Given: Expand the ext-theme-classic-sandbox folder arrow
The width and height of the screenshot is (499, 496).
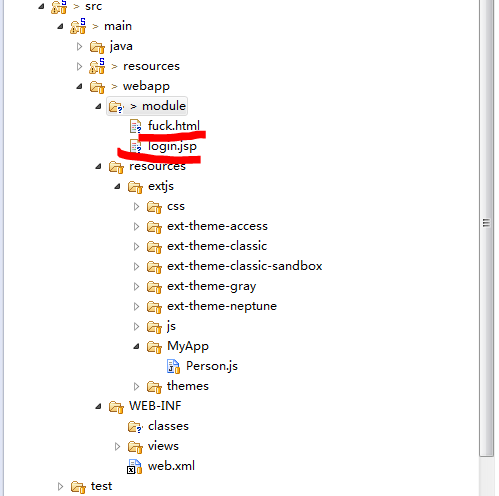Looking at the screenshot, I should click(x=136, y=267).
